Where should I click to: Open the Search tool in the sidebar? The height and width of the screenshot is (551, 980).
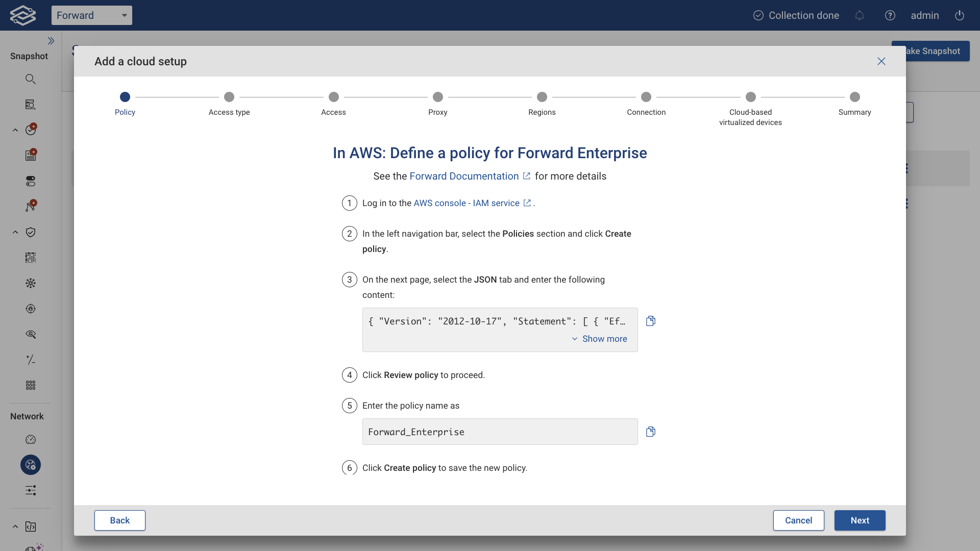pyautogui.click(x=31, y=79)
